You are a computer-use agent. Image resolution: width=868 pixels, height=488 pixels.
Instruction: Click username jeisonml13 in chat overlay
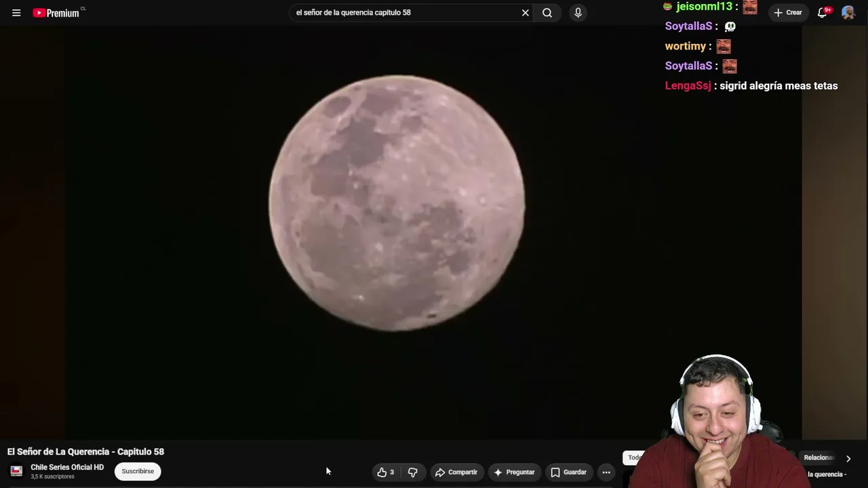click(x=704, y=7)
